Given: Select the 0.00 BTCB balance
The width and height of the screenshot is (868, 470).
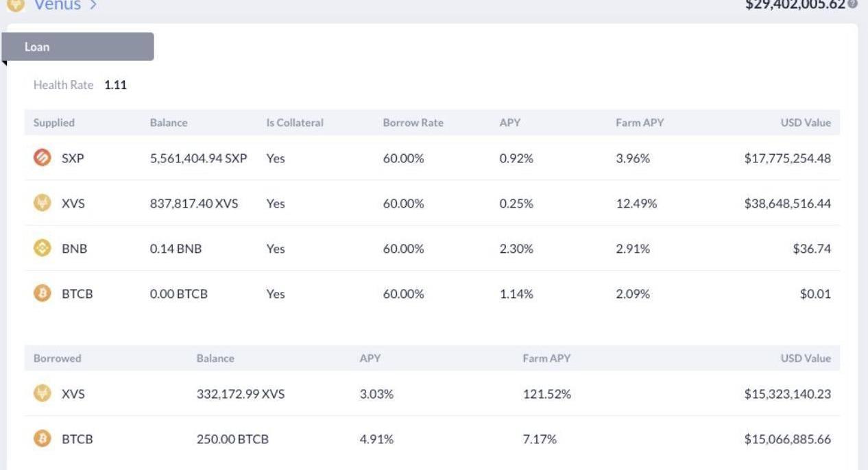Looking at the screenshot, I should 179,294.
